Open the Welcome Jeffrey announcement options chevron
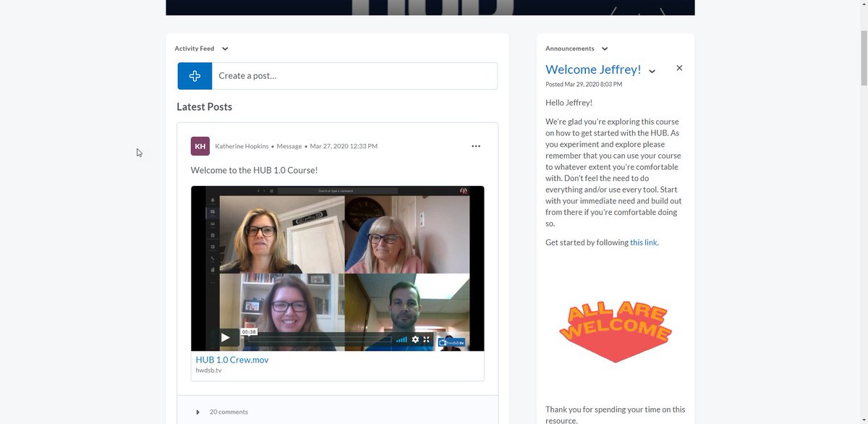The image size is (868, 424). [x=652, y=71]
